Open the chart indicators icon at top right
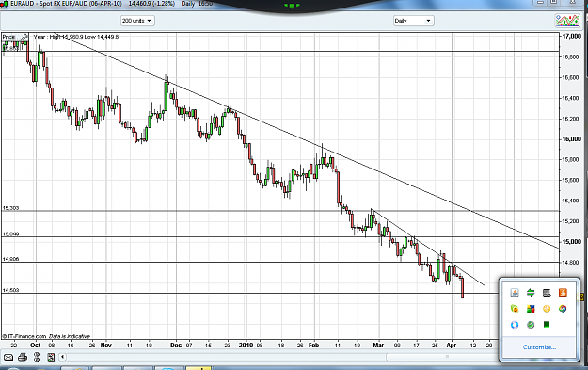The image size is (588, 370). 567,21
